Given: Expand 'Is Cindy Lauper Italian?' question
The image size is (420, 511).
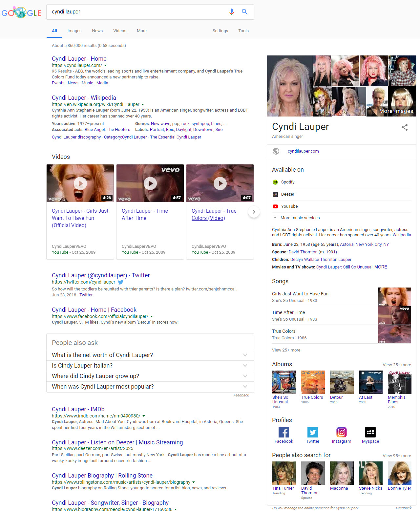Looking at the screenshot, I should 150,366.
